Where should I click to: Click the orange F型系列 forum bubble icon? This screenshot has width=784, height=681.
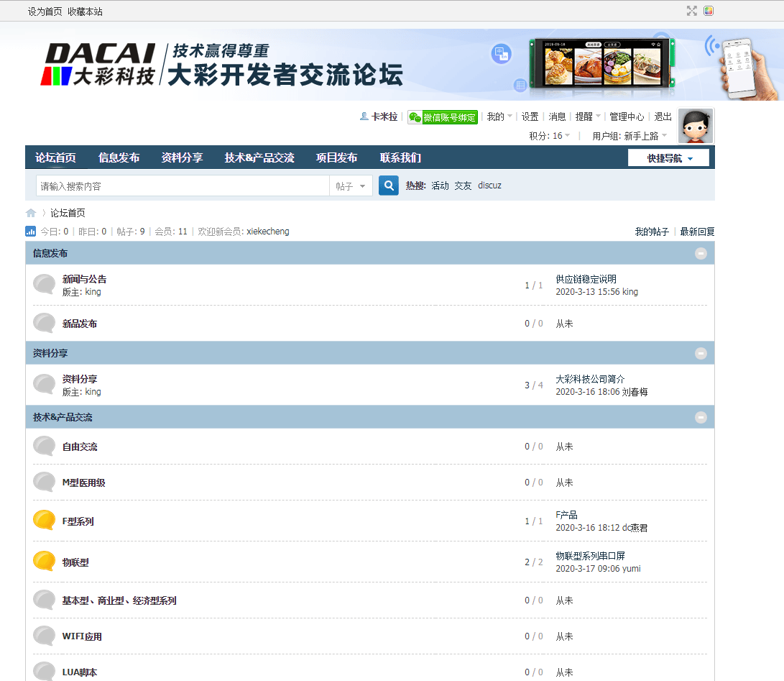point(45,521)
